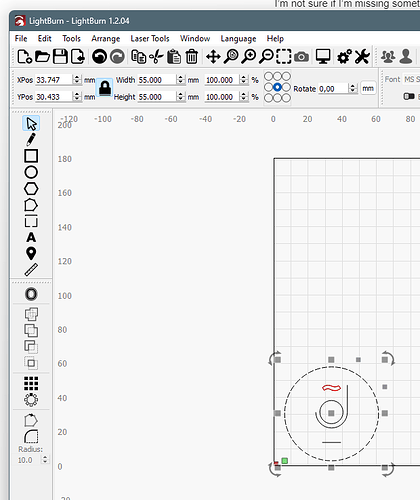Toggle the aspect ratio lock
Screen dimensions: 420x500
point(105,88)
